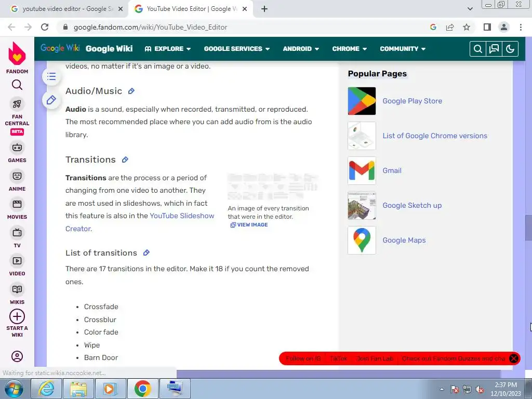Click the taskbar clock showing 2:37 PM
Viewport: 532px width, 399px height.
(506, 389)
